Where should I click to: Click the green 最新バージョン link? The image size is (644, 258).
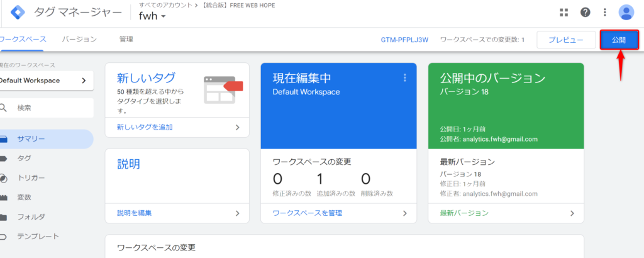[464, 213]
